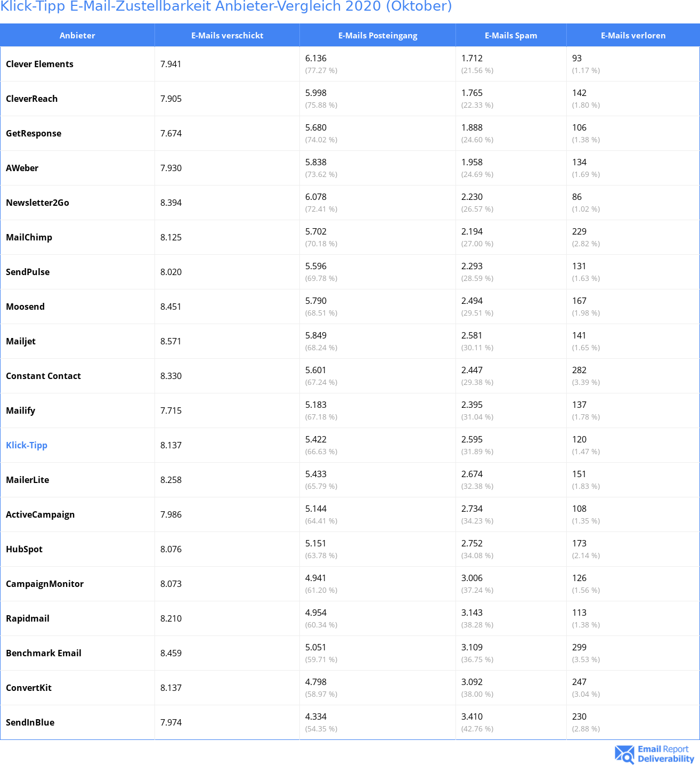Open the Klick-Tipp provider link
Image resolution: width=700 pixels, height=765 pixels.
[27, 445]
